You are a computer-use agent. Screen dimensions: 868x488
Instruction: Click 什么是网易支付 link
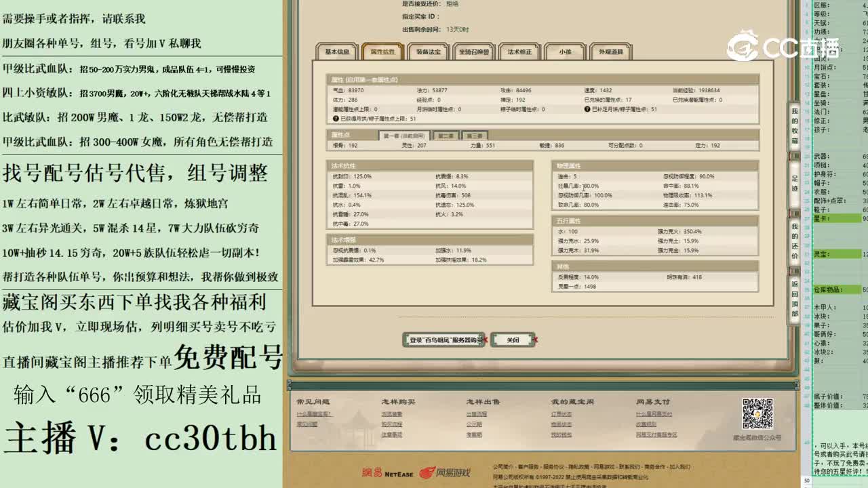tap(653, 414)
